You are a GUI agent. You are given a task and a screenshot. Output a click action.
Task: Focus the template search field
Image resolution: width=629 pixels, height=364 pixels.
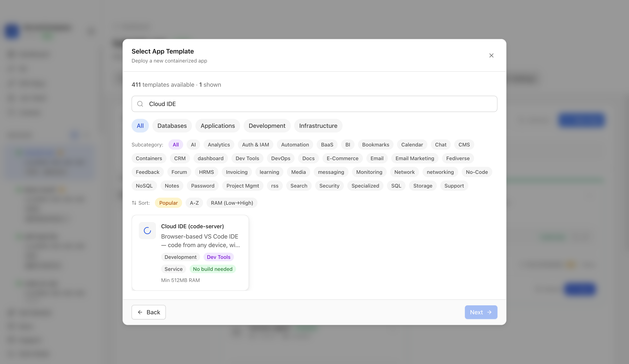coord(314,104)
